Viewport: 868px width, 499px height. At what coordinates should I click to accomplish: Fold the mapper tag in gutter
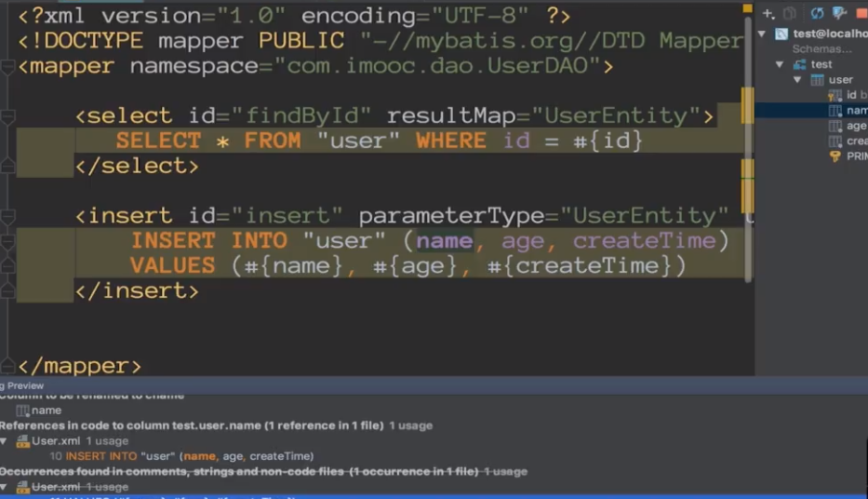(x=7, y=68)
